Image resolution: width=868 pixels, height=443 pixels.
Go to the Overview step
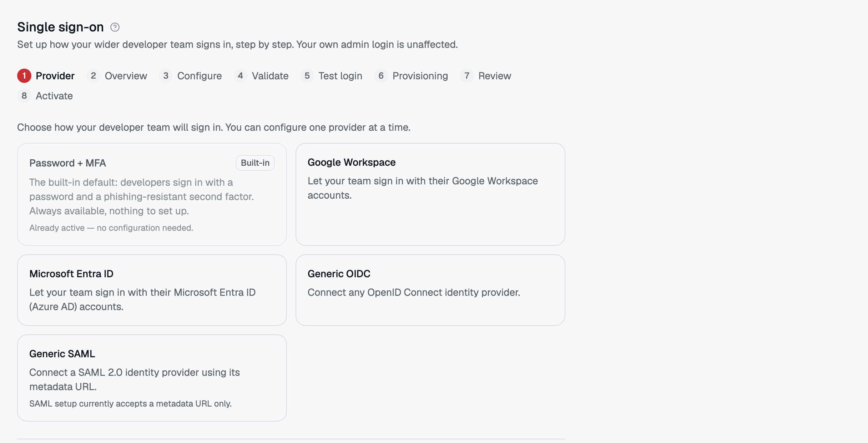coord(117,76)
